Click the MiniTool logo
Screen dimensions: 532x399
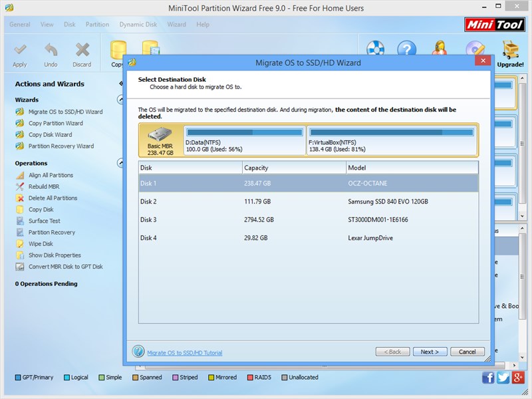click(x=495, y=25)
